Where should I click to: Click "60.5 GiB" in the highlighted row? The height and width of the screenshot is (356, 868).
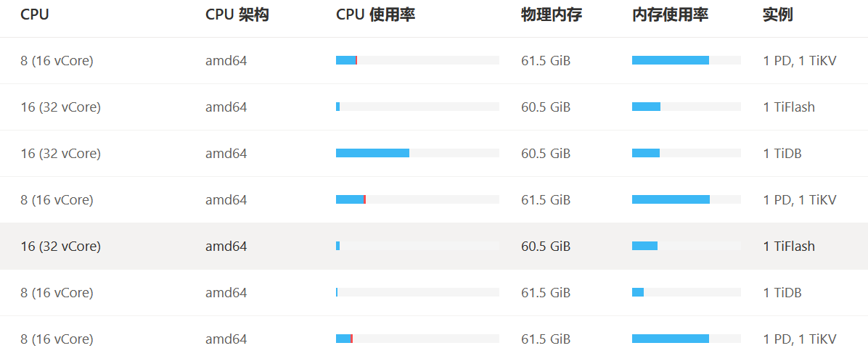pos(546,247)
